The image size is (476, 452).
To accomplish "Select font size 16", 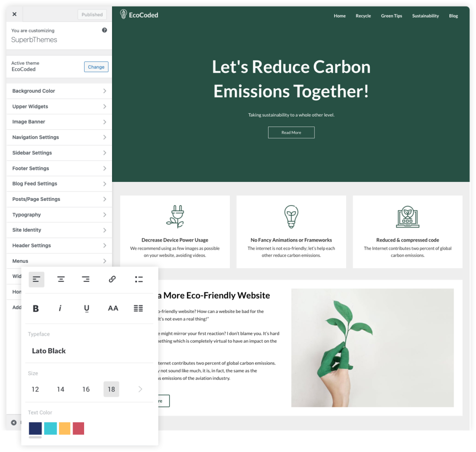I will pyautogui.click(x=86, y=389).
